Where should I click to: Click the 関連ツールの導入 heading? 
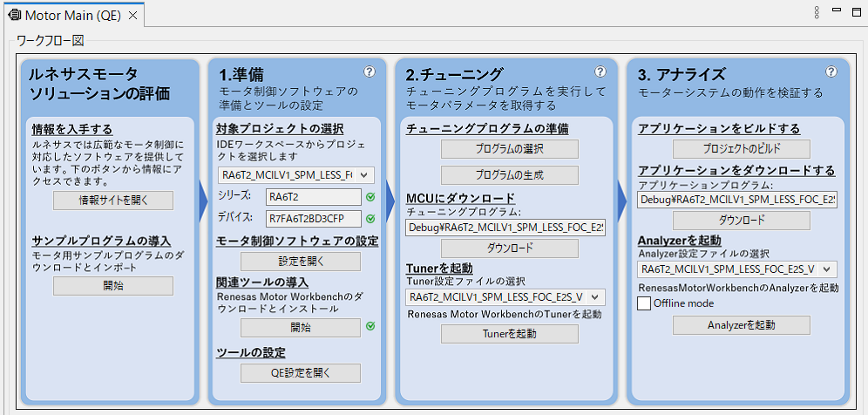pos(262,282)
